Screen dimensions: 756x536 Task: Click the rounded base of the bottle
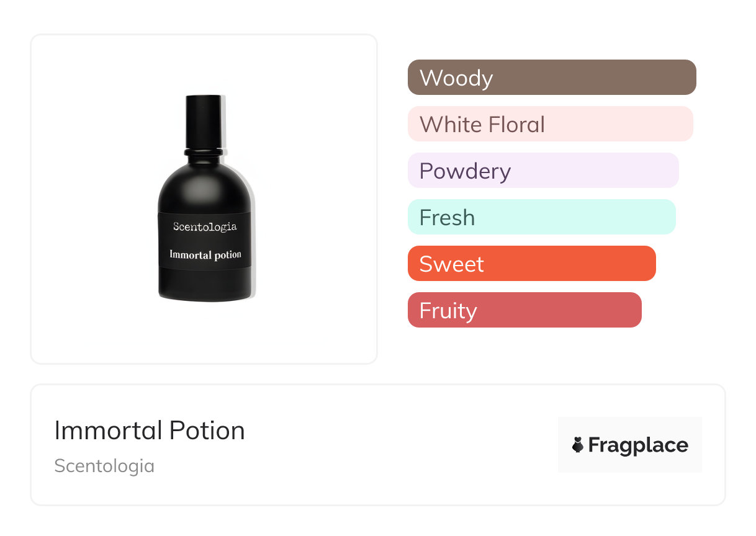[205, 288]
